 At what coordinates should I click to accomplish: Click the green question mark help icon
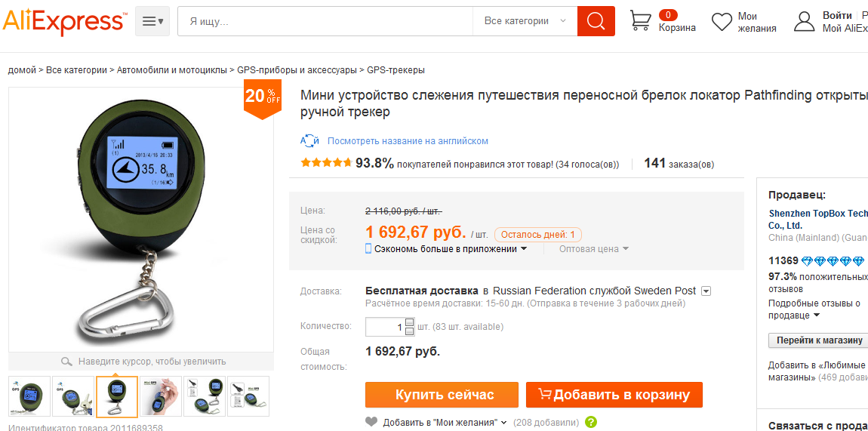(x=591, y=423)
